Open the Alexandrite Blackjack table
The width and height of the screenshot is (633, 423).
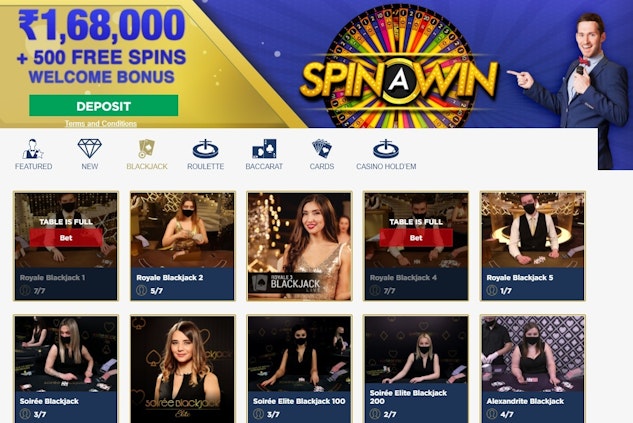(532, 369)
